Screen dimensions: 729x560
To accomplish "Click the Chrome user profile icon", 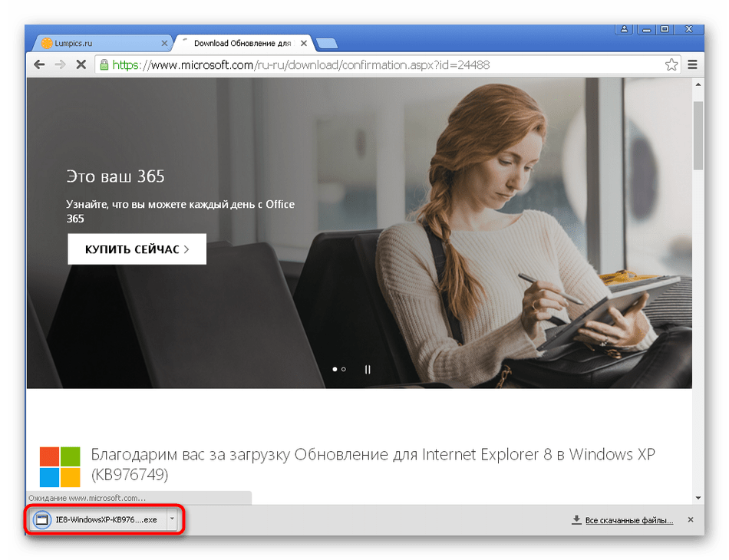I will [x=625, y=29].
